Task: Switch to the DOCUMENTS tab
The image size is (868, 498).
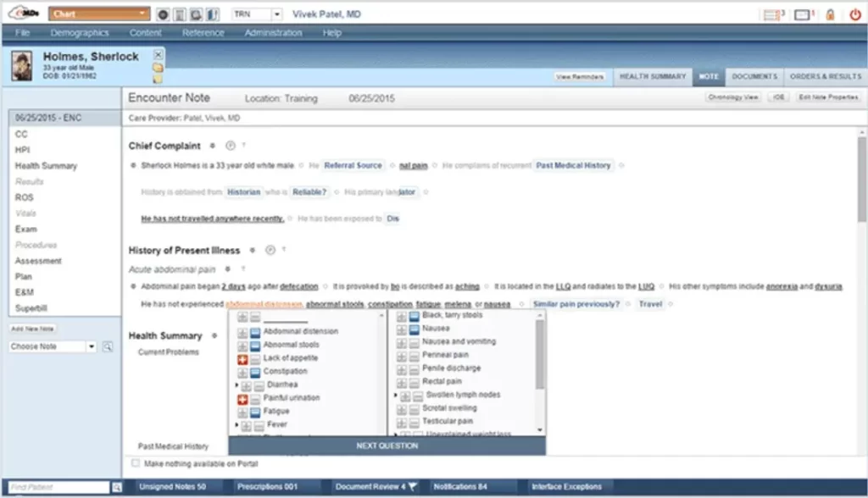Action: click(x=754, y=76)
